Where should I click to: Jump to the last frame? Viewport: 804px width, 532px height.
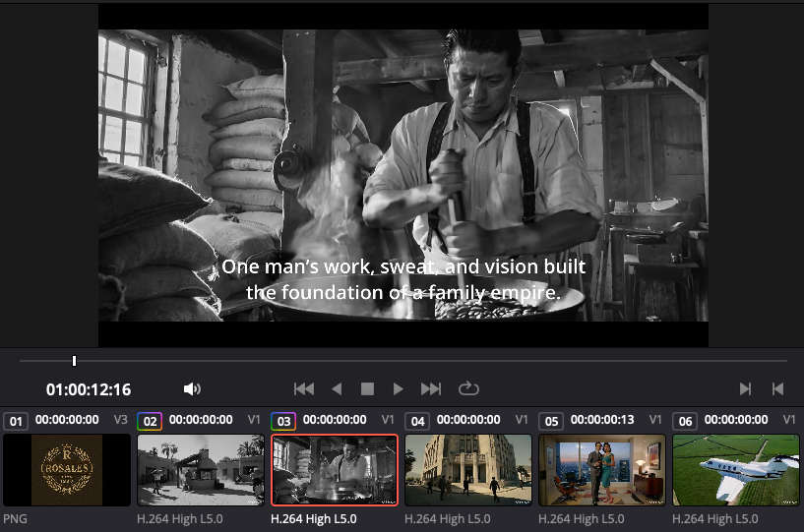[x=431, y=389]
